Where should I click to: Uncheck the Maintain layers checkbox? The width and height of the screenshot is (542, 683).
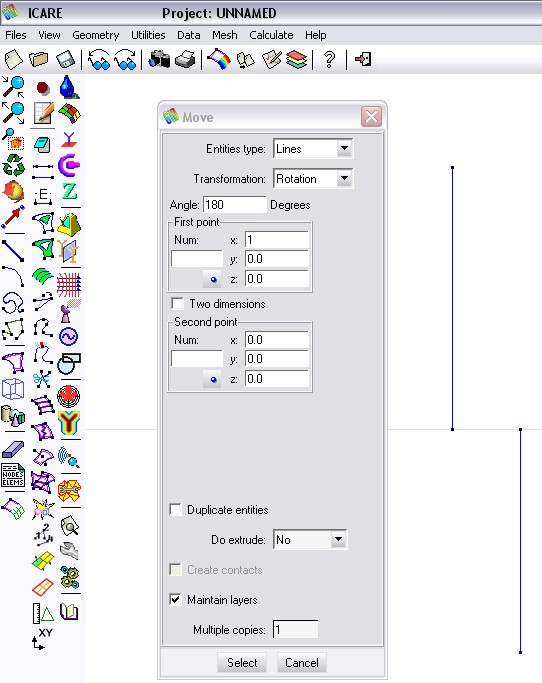pos(176,600)
